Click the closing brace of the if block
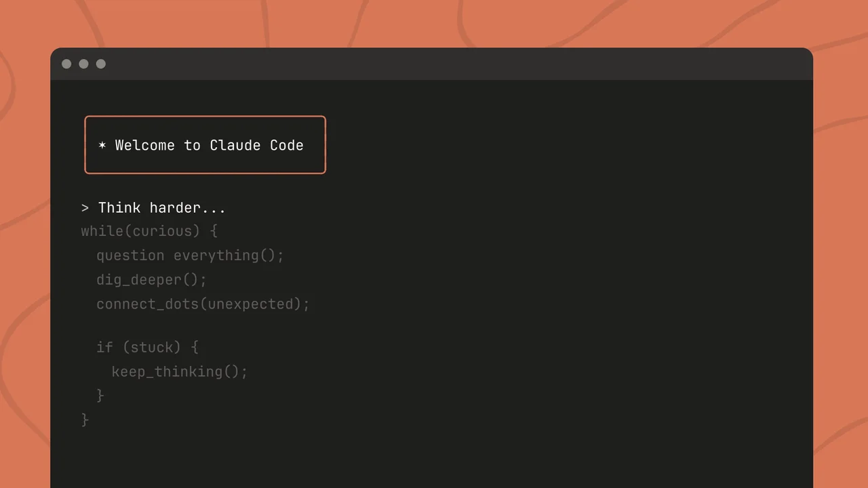 pyautogui.click(x=100, y=395)
